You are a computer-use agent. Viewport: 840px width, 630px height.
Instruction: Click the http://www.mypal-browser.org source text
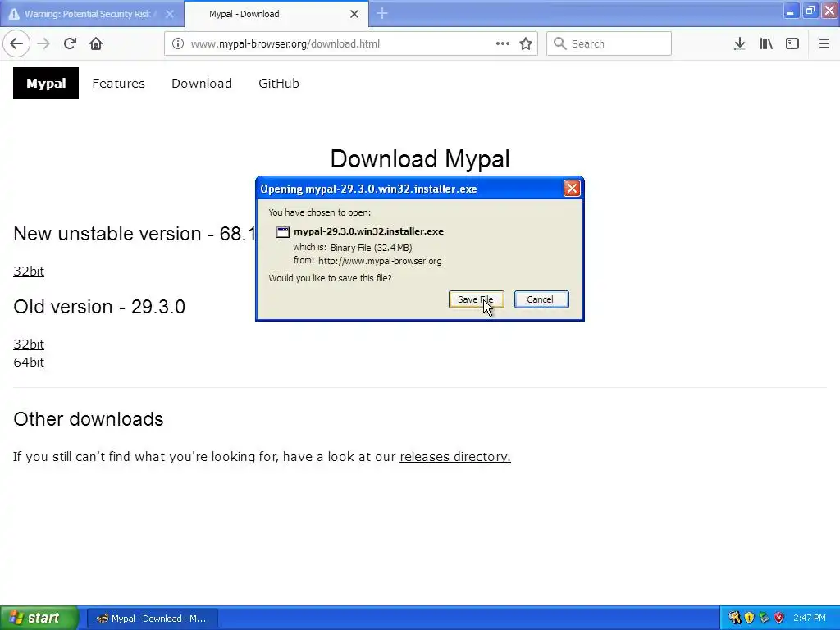pyautogui.click(x=380, y=261)
